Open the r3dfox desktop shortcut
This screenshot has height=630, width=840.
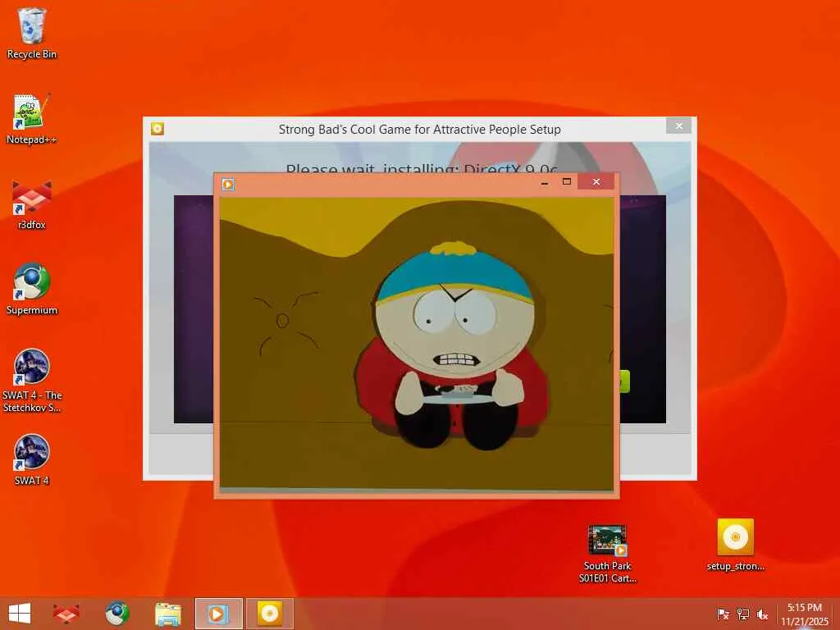(32, 204)
